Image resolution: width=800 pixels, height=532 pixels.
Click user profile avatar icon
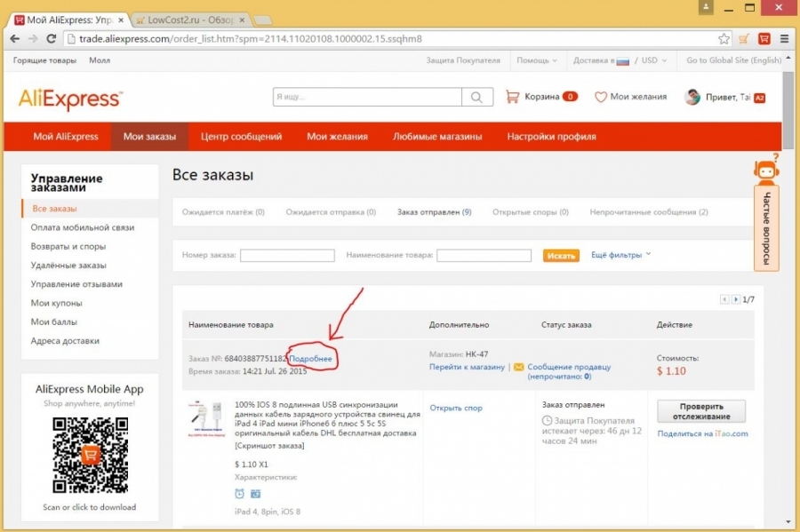(x=692, y=98)
